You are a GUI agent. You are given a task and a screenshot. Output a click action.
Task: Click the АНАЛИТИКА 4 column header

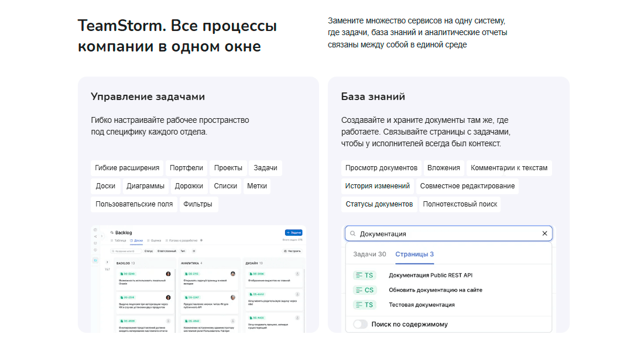(x=191, y=263)
